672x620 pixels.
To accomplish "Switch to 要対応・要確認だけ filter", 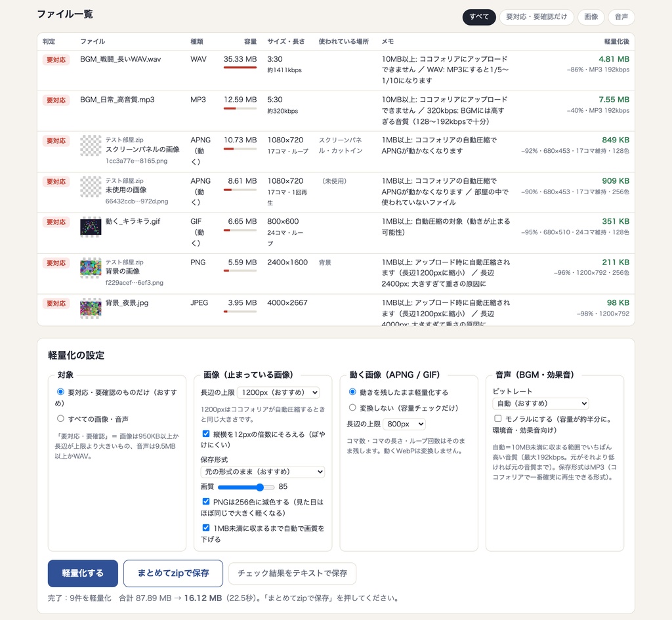I will (x=536, y=17).
